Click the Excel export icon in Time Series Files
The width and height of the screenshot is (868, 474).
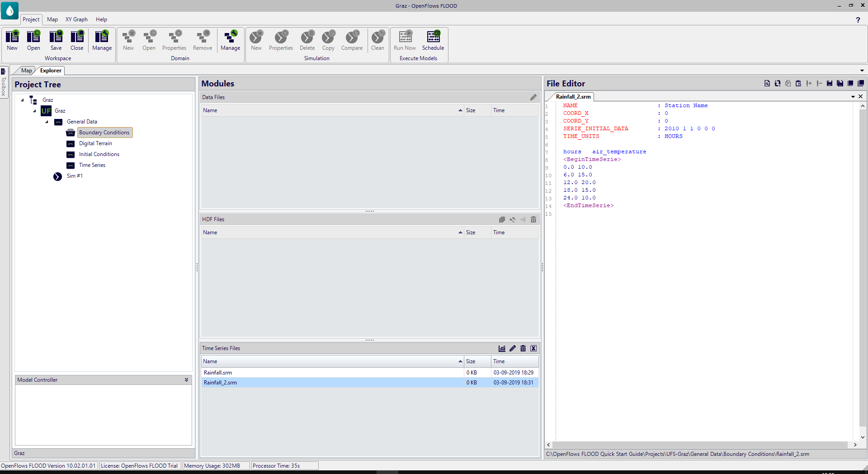(x=533, y=348)
